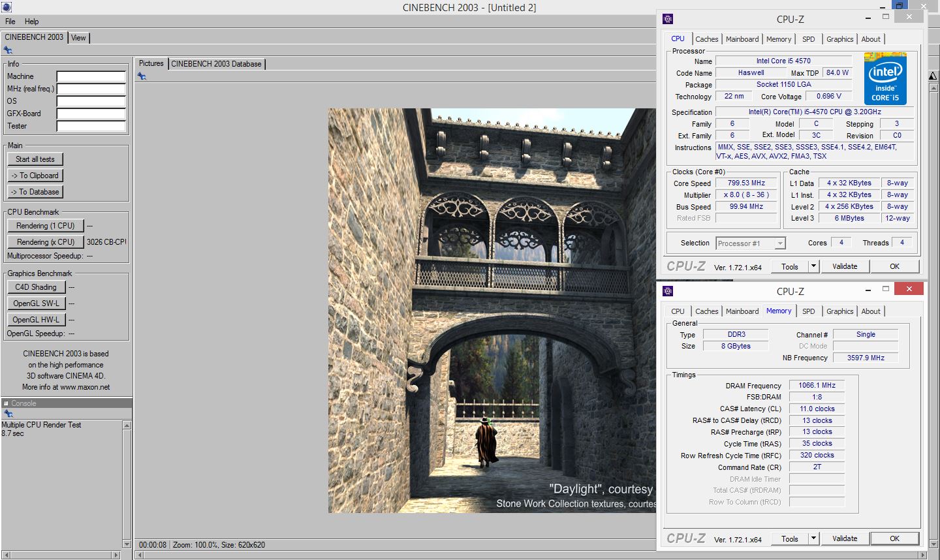Viewport: 940px width, 560px height.
Task: Click the Tester input field
Action: (91, 126)
